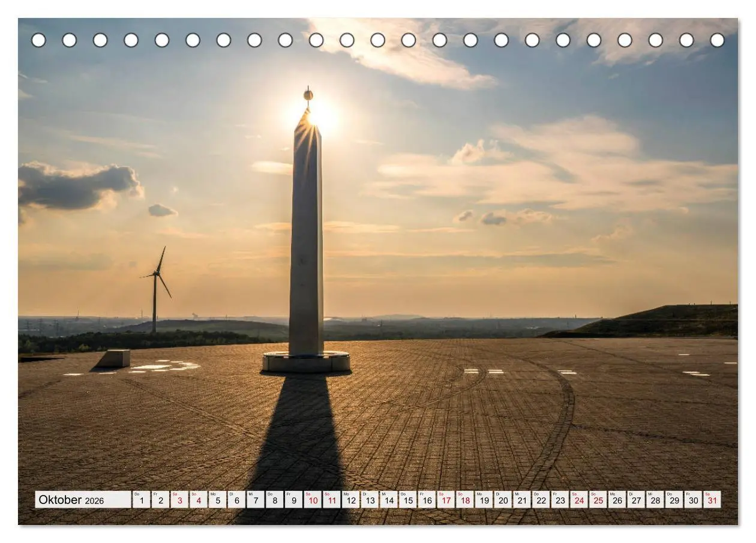Choose day 6 in the calendar strip
The image size is (756, 543).
[236, 499]
